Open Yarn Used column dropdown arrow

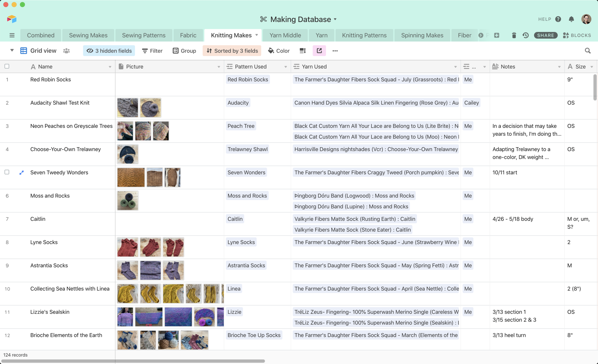(455, 67)
